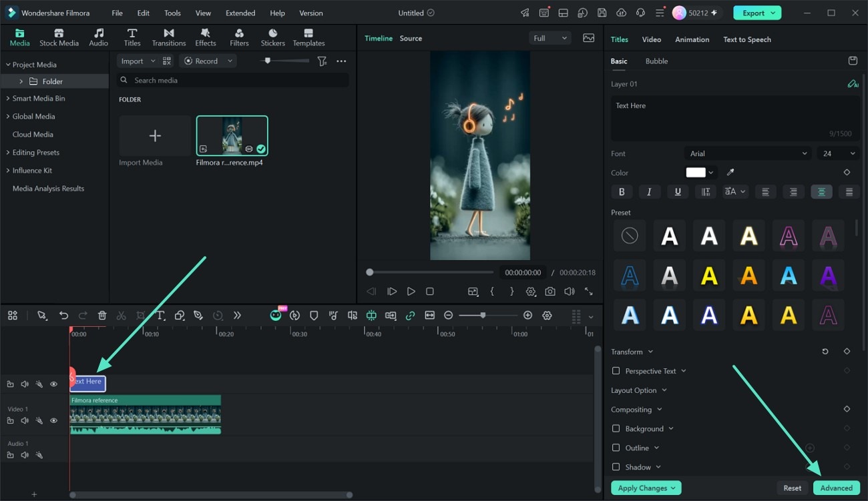This screenshot has width=868, height=501.
Task: Click the Apply Changes button
Action: (x=646, y=488)
